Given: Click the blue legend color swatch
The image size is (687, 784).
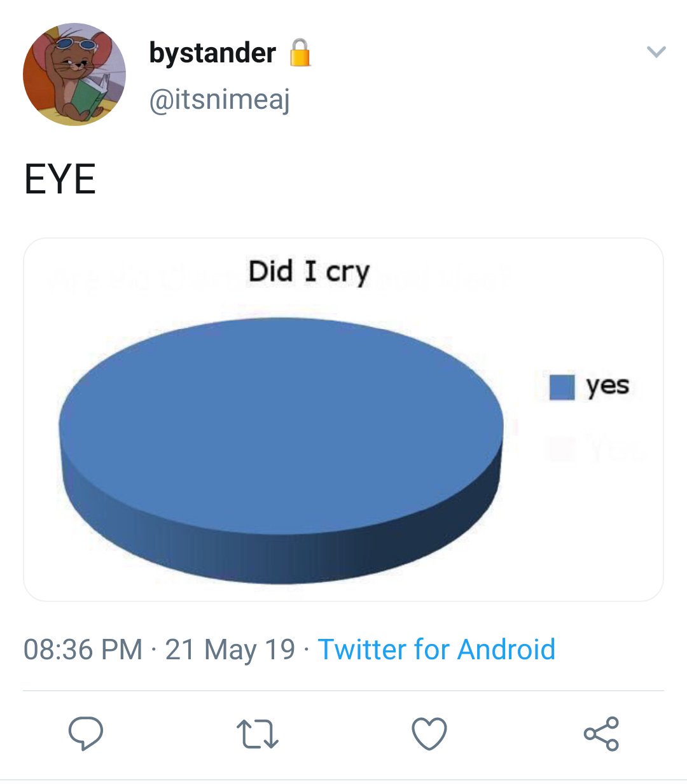Looking at the screenshot, I should pos(562,387).
